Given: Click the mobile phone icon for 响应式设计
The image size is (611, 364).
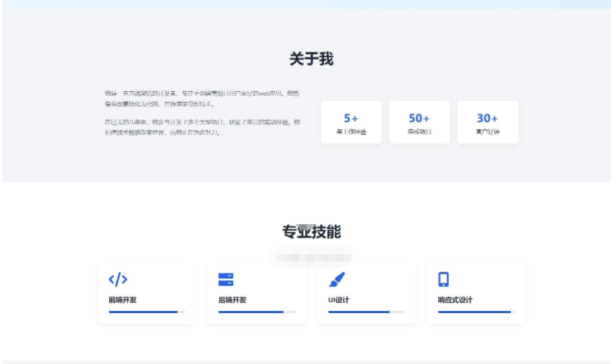Looking at the screenshot, I should tap(443, 279).
